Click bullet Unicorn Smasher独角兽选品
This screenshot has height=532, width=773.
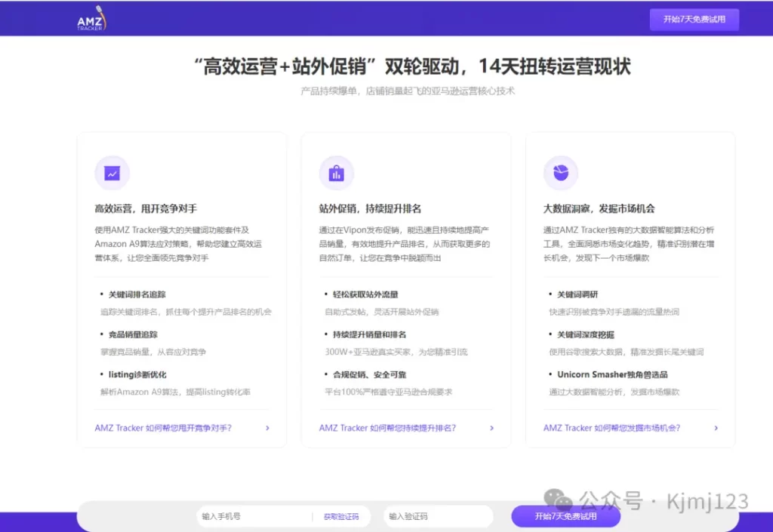pyautogui.click(x=612, y=374)
